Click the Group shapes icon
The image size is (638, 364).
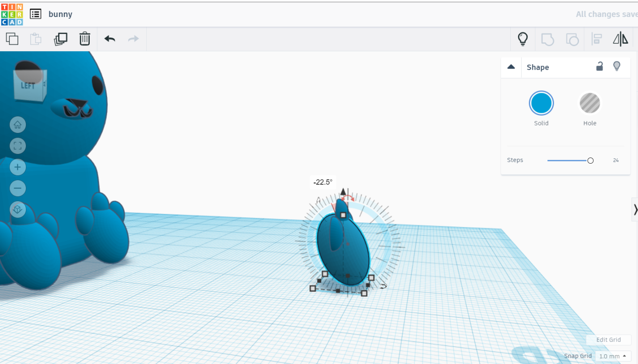547,39
